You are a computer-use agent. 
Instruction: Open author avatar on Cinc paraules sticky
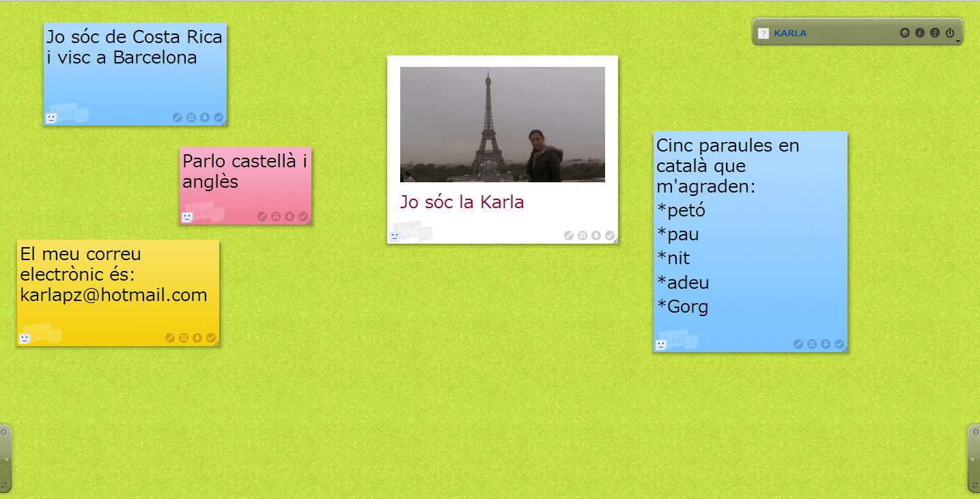coord(661,345)
